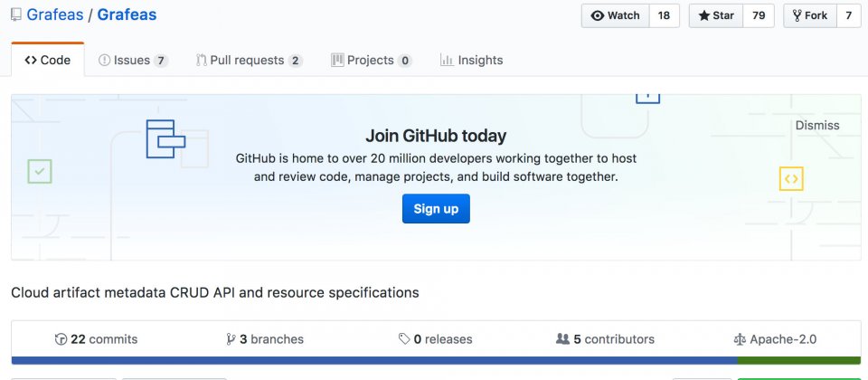View the 7 forks count
The height and width of the screenshot is (380, 868).
pos(849,15)
